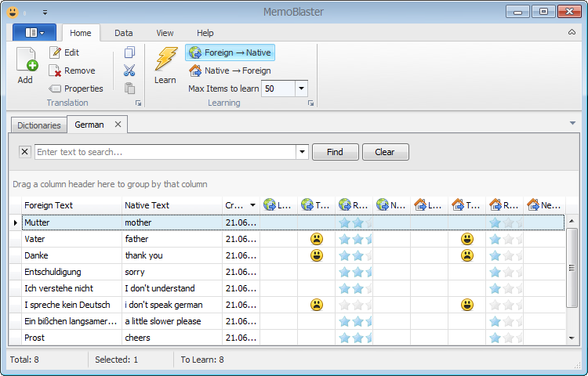The height and width of the screenshot is (376, 588).
Task: Switch to the View ribbon tab
Action: [x=165, y=33]
